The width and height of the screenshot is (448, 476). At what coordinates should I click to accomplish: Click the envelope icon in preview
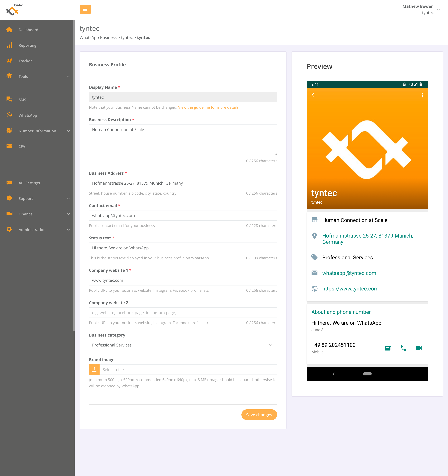315,273
